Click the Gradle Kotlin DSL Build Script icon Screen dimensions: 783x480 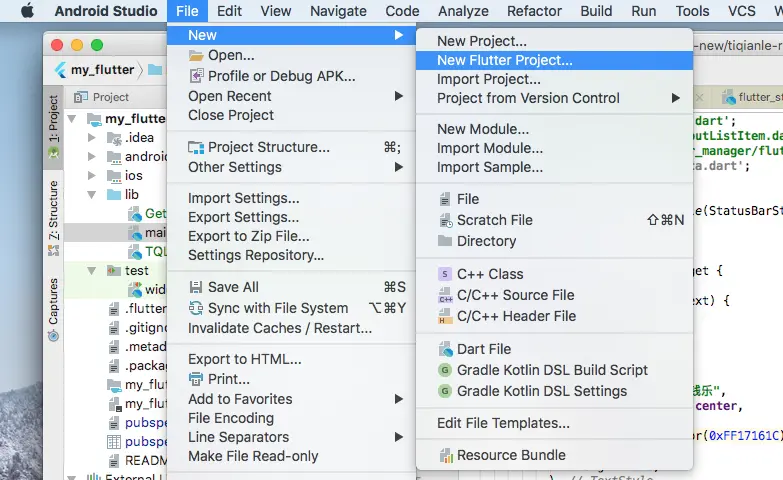[446, 370]
